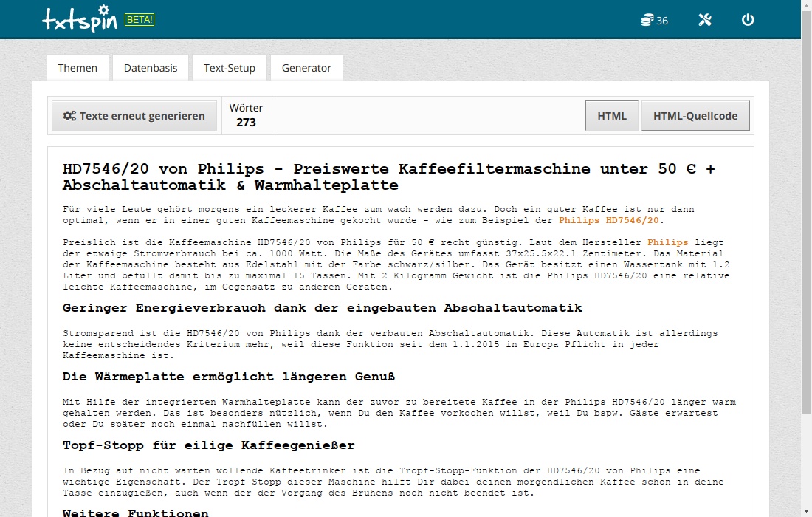The height and width of the screenshot is (517, 812).
Task: Click the Geringer Energieverbrauch heading
Action: (x=322, y=307)
